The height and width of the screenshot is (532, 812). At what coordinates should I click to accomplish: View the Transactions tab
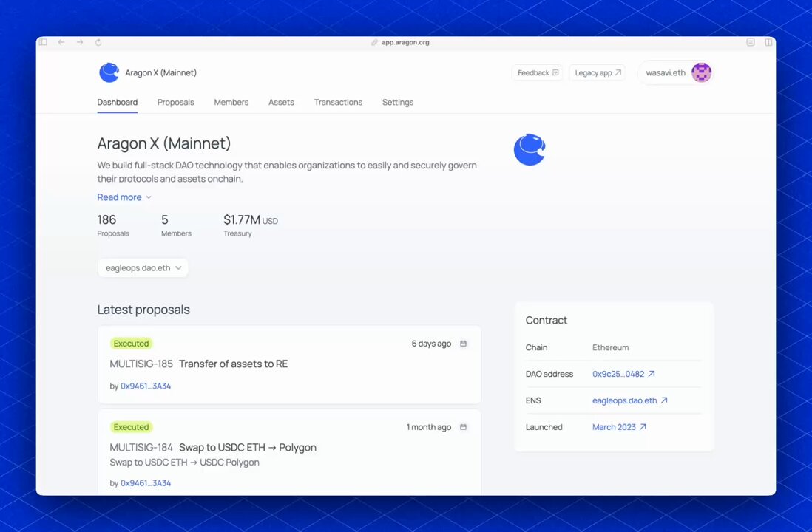coord(338,103)
